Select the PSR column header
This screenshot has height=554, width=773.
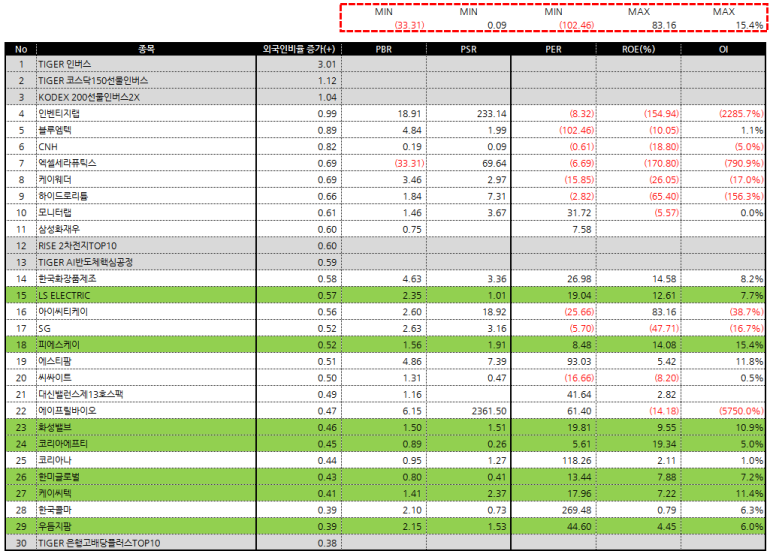point(468,49)
